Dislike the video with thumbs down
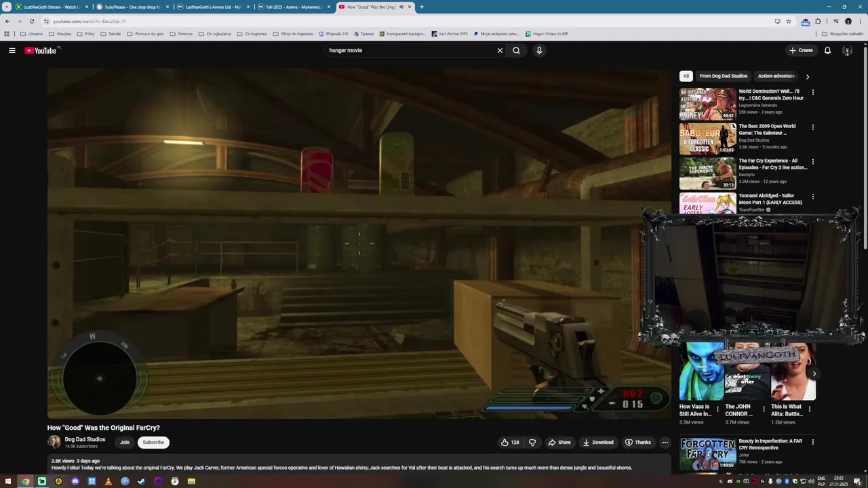 click(x=532, y=442)
